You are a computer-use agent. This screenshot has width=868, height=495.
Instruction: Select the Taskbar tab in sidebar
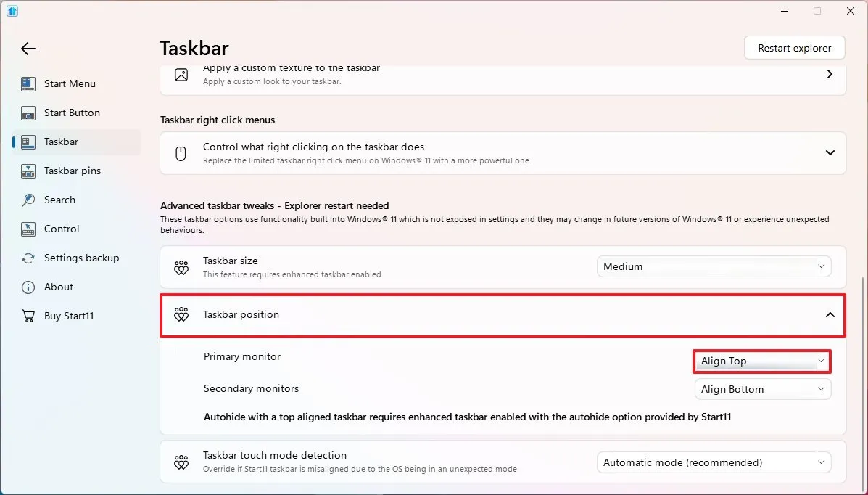coord(61,142)
